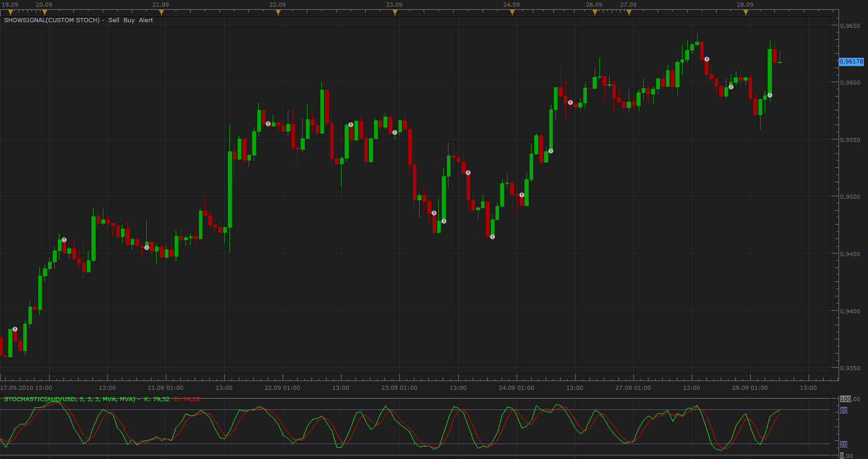The width and height of the screenshot is (868, 459).
Task: Select the 26.09 day marker triangle
Action: [x=595, y=12]
